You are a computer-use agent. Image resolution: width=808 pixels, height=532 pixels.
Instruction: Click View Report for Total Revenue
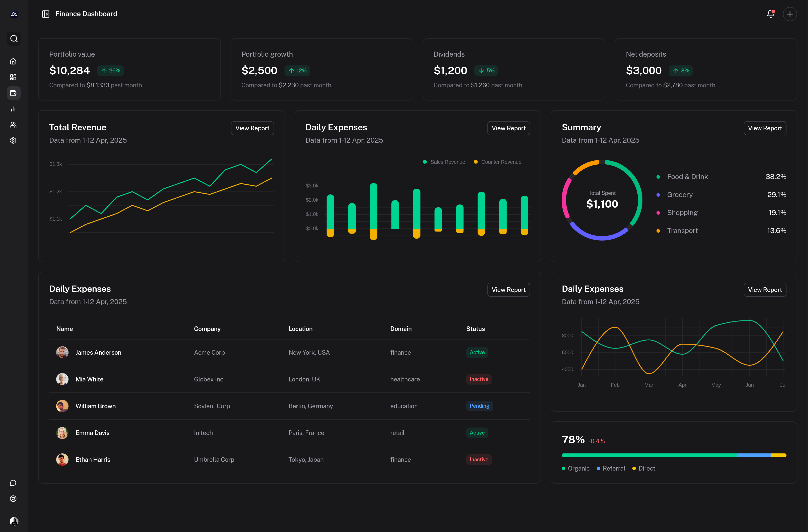[x=252, y=128]
